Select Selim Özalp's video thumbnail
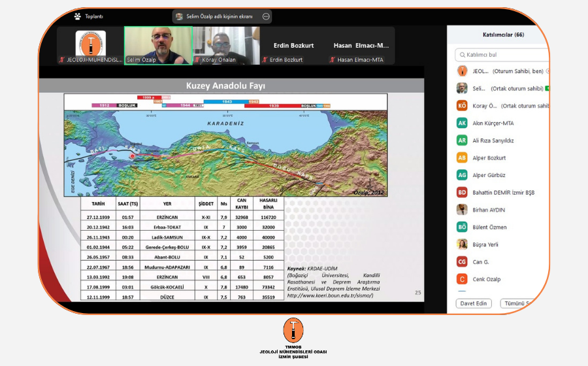 [158, 45]
